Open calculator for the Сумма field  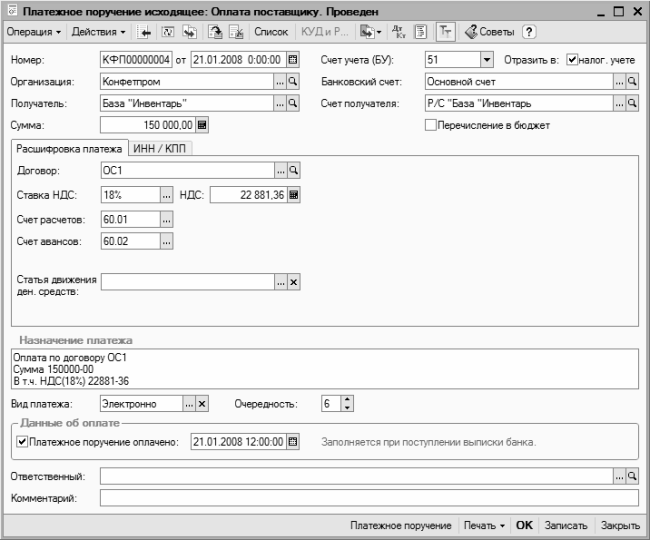point(202,125)
